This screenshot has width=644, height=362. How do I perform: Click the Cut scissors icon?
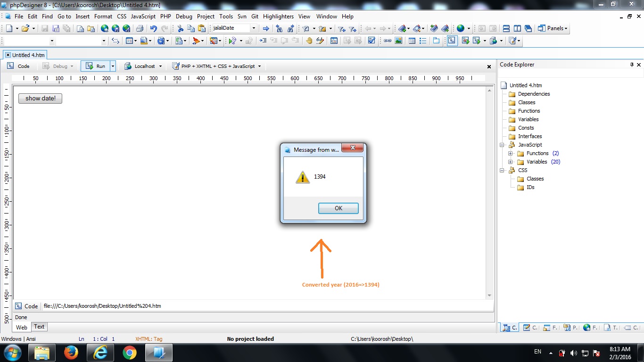pyautogui.click(x=180, y=28)
